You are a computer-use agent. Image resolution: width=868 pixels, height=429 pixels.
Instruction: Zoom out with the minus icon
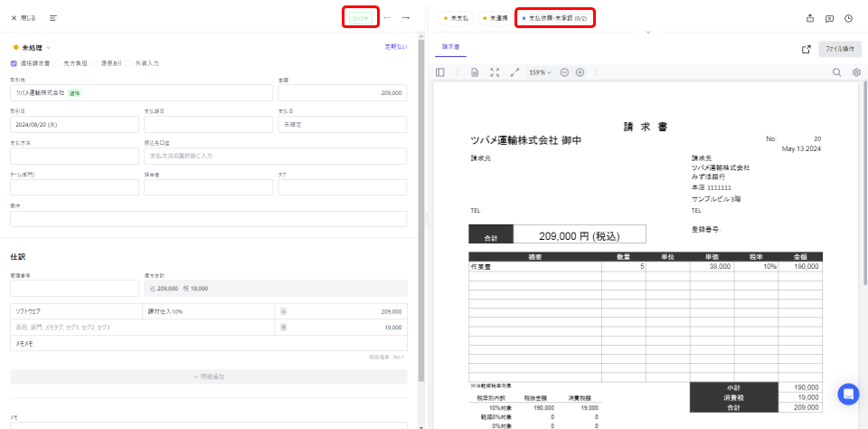[564, 72]
